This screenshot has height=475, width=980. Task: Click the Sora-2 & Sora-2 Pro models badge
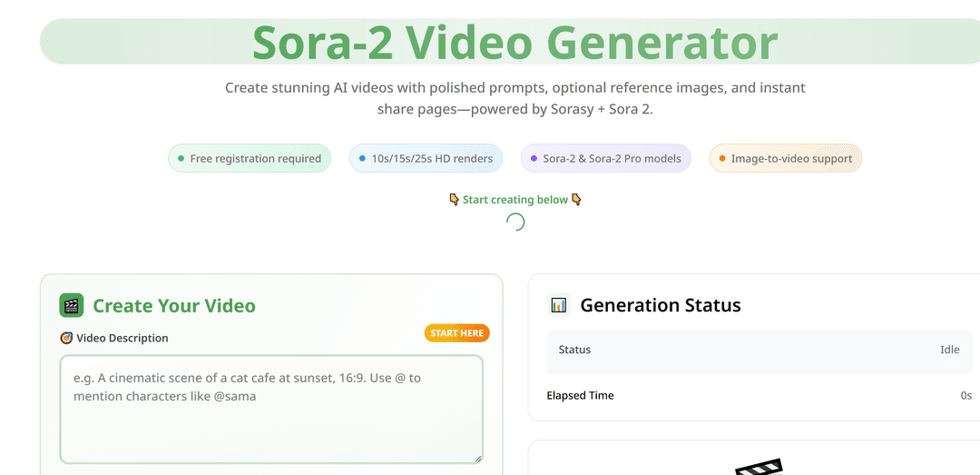(x=606, y=159)
